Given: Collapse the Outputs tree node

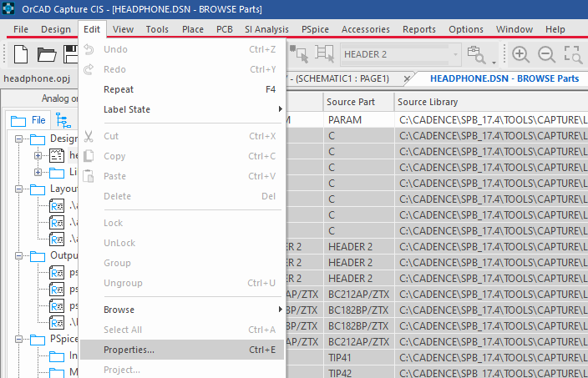Looking at the screenshot, I should [18, 255].
